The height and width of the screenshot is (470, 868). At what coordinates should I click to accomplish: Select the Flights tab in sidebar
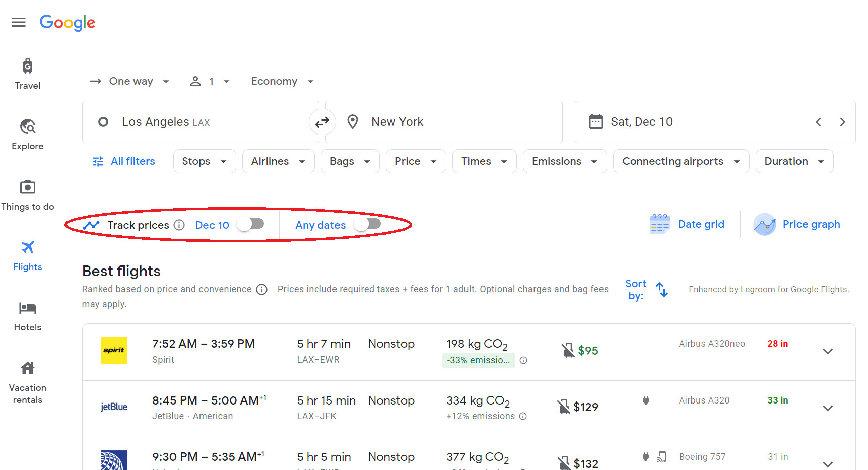coord(28,256)
